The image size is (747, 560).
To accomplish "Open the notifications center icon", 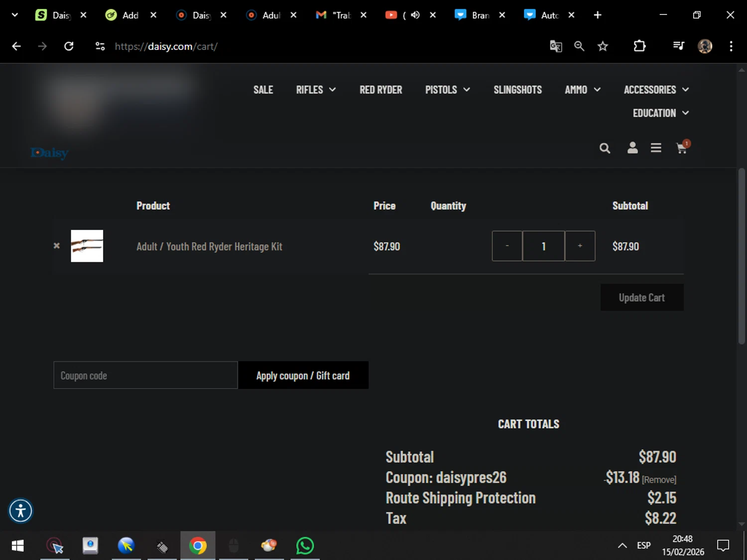I will point(723,546).
